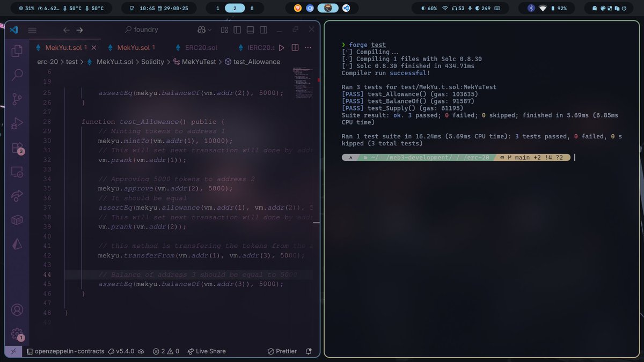The image size is (644, 362).
Task: Open the Solidity breadcrumb
Action: point(152,62)
